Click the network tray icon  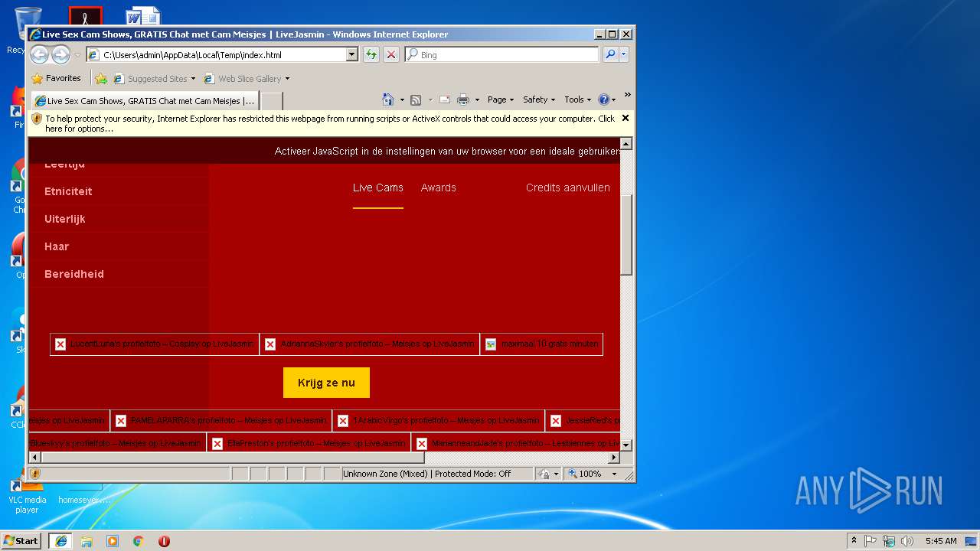(889, 541)
